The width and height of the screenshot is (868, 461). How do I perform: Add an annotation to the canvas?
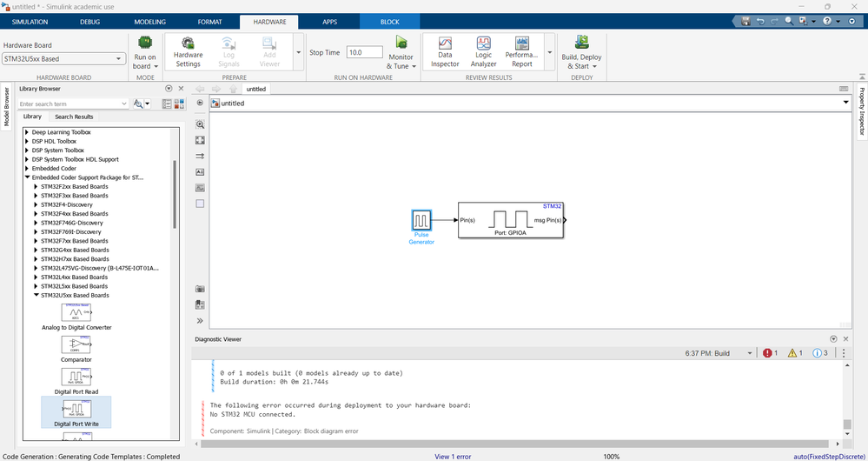[201, 172]
